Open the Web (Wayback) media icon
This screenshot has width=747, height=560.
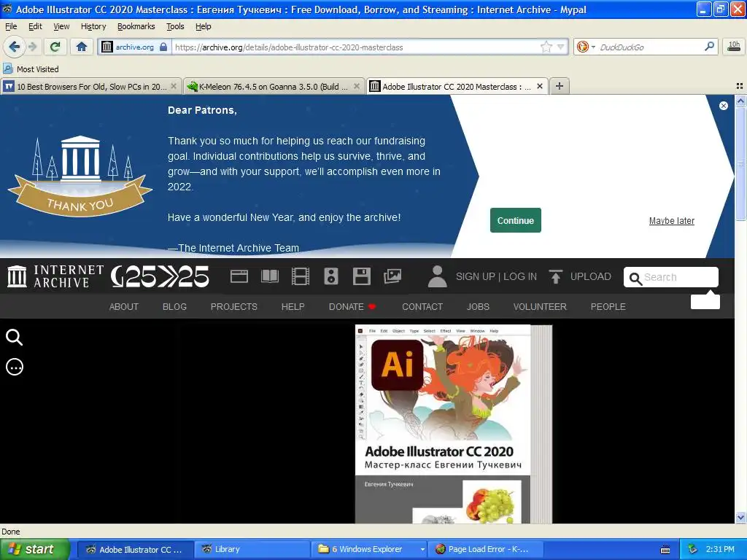[x=239, y=276]
